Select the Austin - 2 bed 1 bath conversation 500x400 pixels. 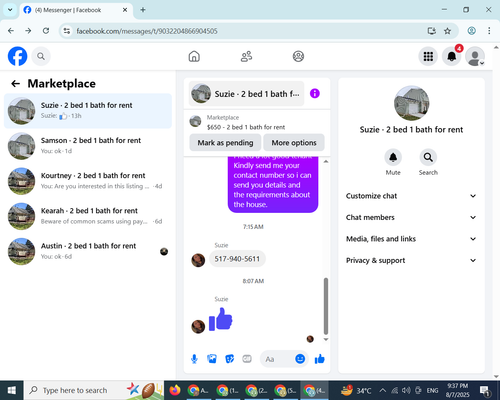tap(88, 251)
